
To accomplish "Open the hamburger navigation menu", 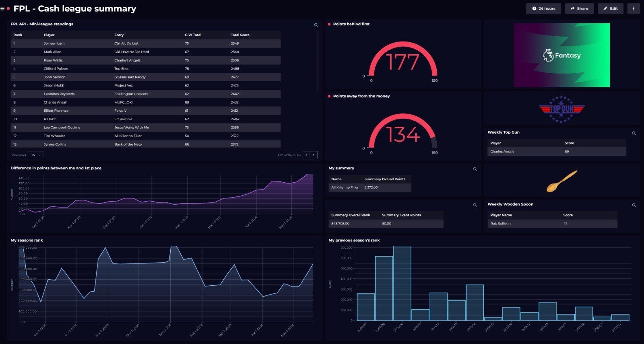I will pyautogui.click(x=3, y=8).
